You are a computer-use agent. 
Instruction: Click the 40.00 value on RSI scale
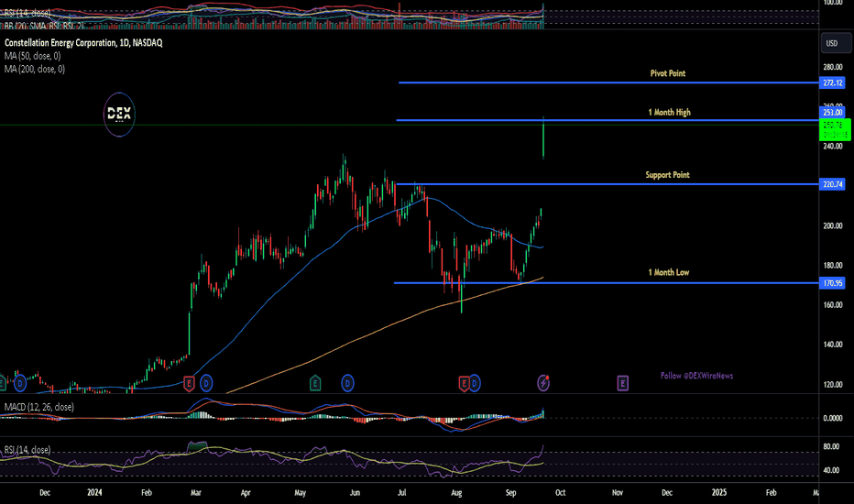[831, 470]
